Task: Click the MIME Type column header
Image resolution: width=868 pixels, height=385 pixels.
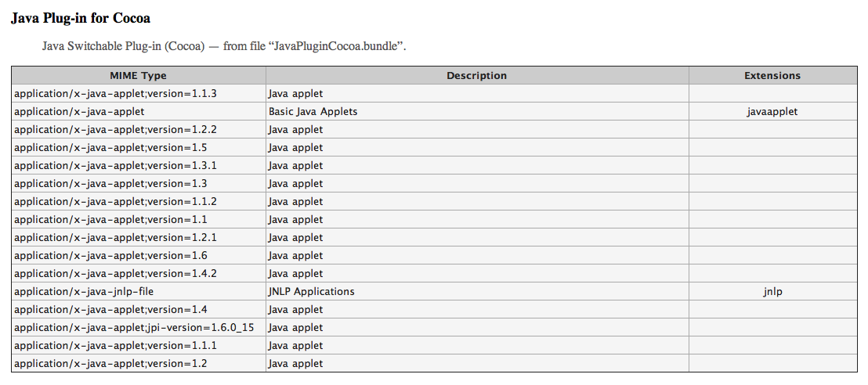Action: click(x=138, y=76)
